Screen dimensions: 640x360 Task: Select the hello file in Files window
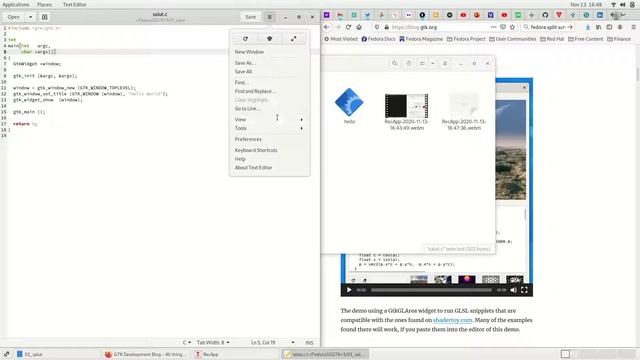coord(349,105)
